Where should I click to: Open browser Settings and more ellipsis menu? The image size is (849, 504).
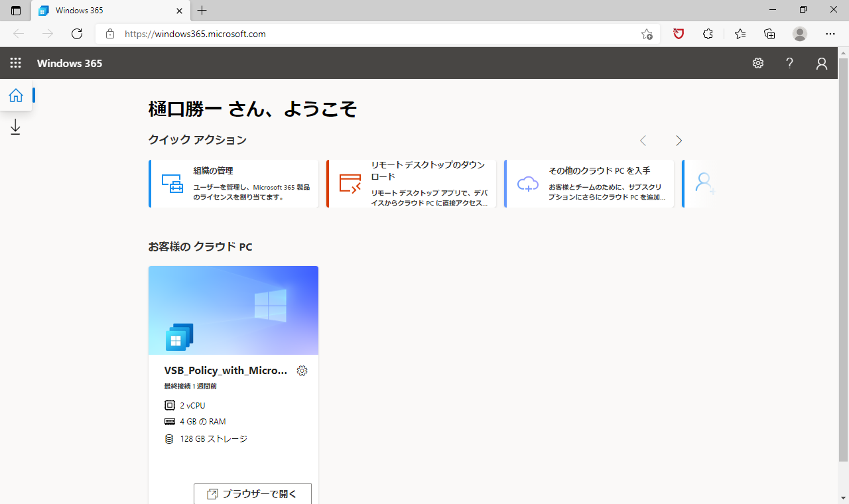[830, 34]
